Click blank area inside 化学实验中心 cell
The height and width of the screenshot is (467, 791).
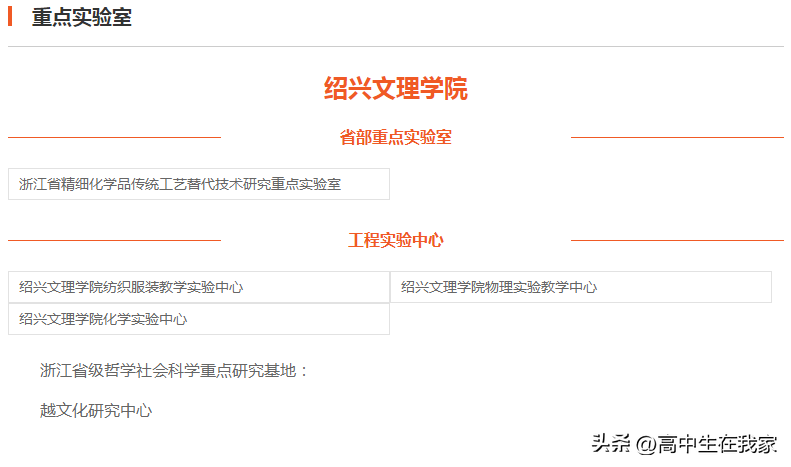(x=288, y=319)
